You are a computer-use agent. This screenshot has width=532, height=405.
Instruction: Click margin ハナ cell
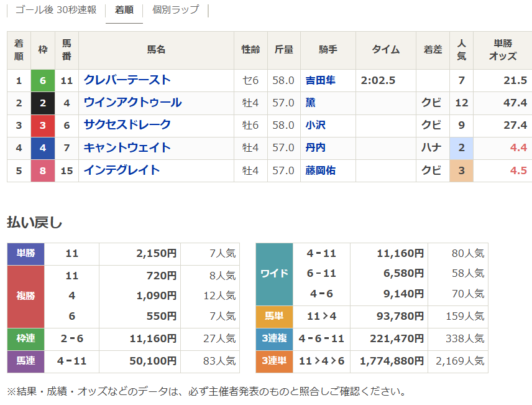pos(431,148)
